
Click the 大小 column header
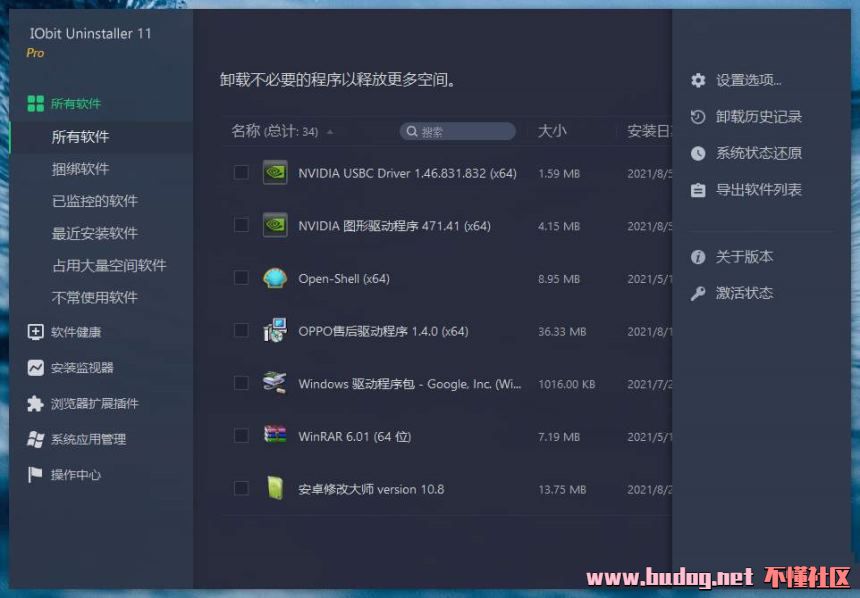point(552,131)
